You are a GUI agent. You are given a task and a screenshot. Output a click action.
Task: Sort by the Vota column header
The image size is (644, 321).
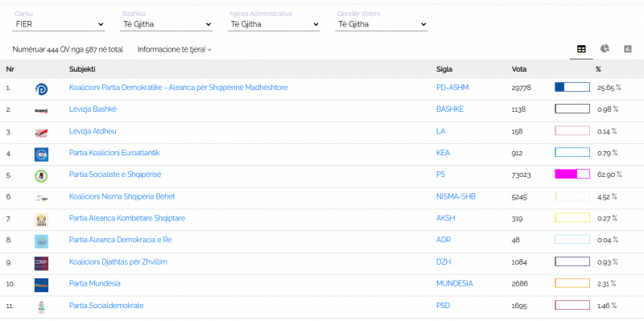(518, 69)
